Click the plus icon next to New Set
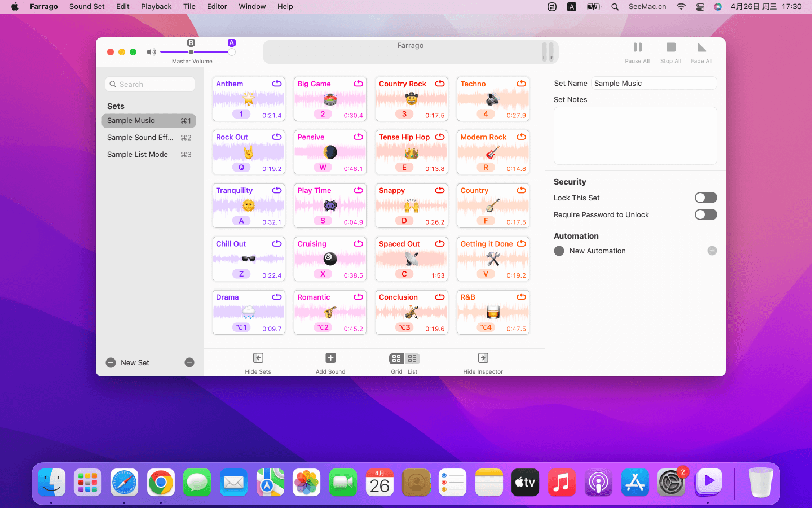The width and height of the screenshot is (812, 508). tap(111, 363)
